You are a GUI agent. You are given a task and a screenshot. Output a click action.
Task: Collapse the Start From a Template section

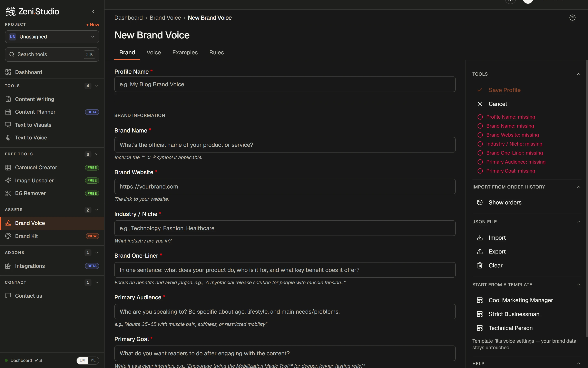pyautogui.click(x=579, y=285)
